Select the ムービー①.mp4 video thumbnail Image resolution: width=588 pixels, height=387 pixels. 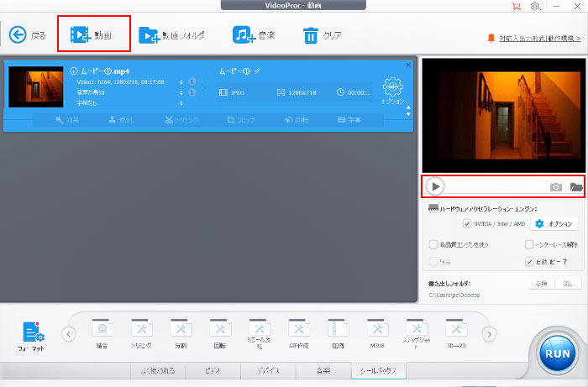(x=36, y=87)
